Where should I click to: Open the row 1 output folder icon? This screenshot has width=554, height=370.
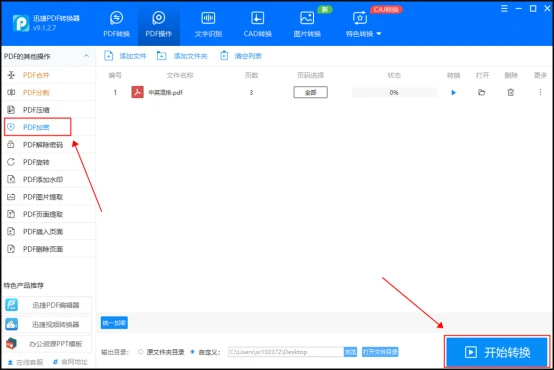point(482,93)
